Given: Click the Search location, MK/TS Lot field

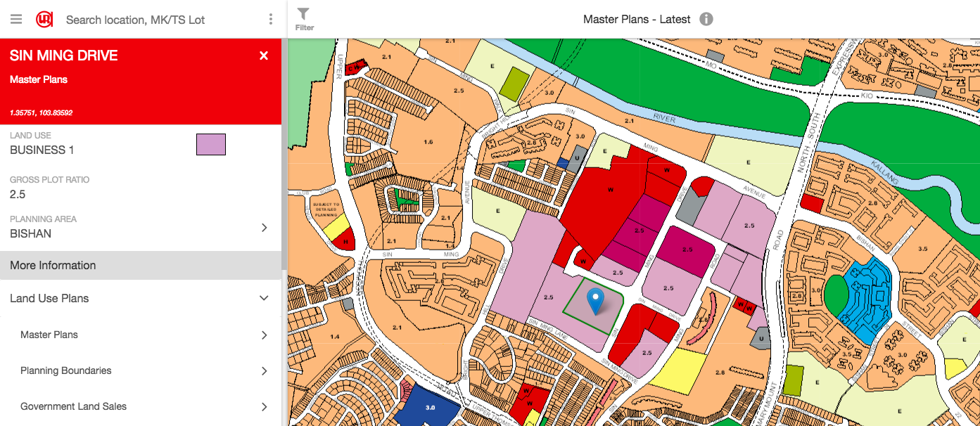Looking at the screenshot, I should 135,20.
